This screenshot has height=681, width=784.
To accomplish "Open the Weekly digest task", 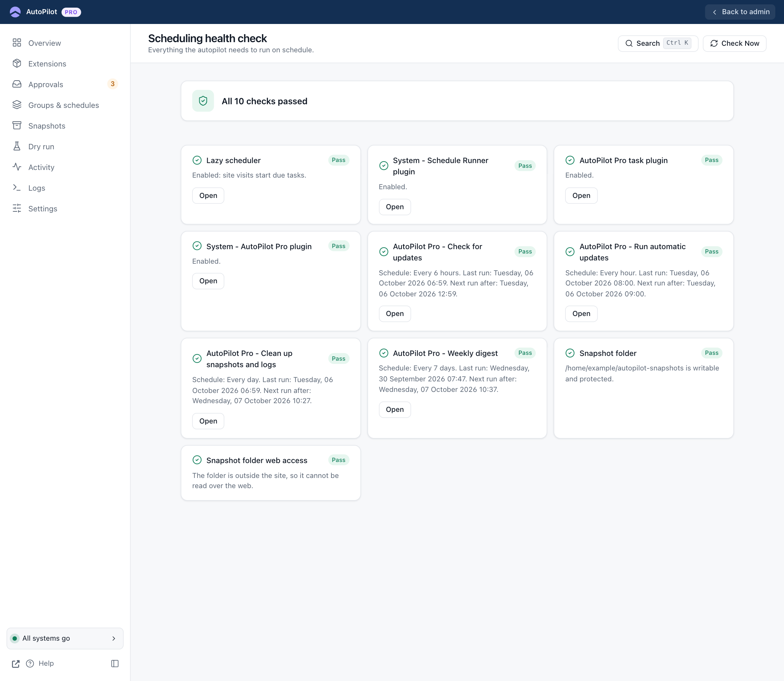I will [x=395, y=410].
